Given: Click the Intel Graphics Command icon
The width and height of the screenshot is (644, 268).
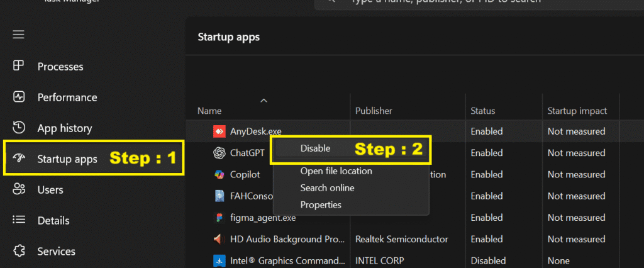Looking at the screenshot, I should point(219,260).
